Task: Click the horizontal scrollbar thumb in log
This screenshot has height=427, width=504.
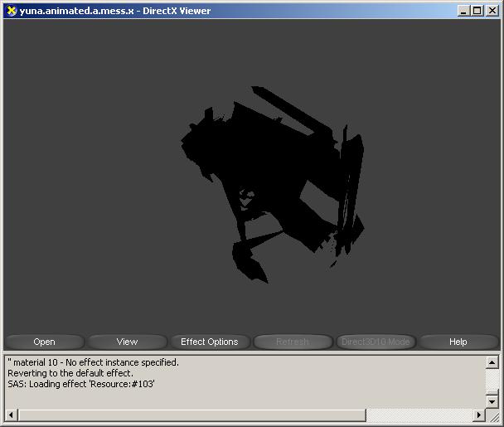Action: [x=191, y=415]
